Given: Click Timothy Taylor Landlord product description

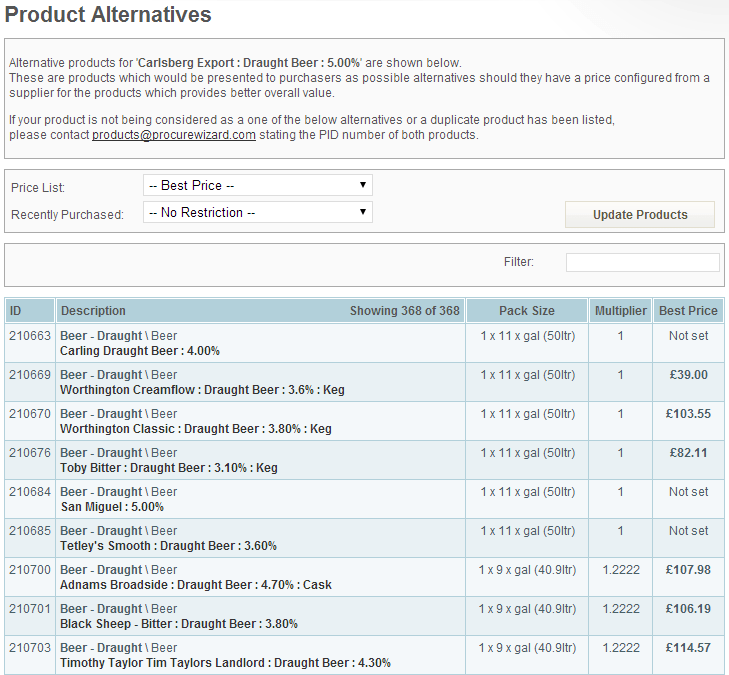Looking at the screenshot, I should tap(225, 663).
